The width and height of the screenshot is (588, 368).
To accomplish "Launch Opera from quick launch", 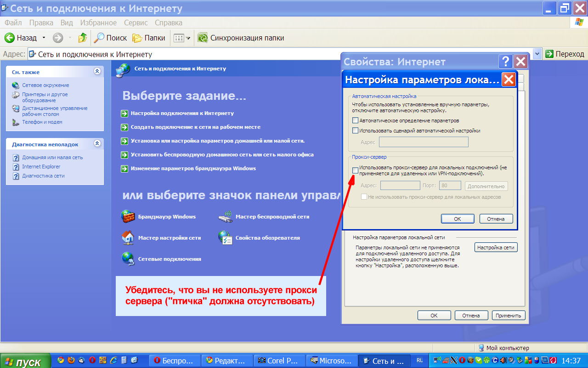I will (92, 361).
